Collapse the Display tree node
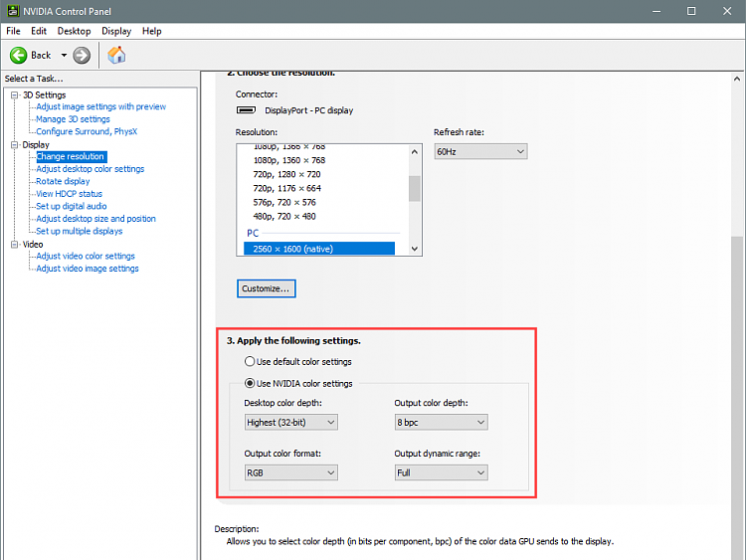746x560 pixels. [14, 144]
